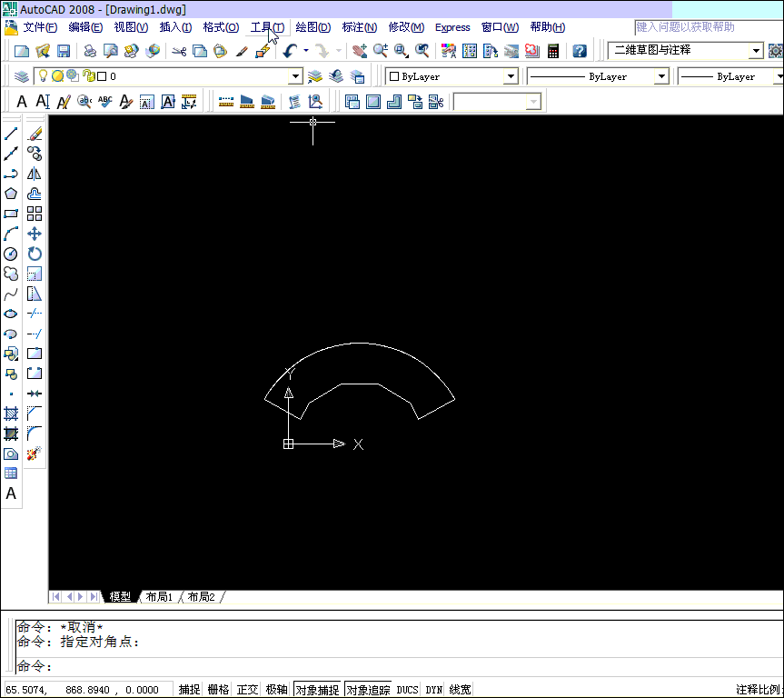Select the Array tool
784x698 pixels.
pos(35,214)
